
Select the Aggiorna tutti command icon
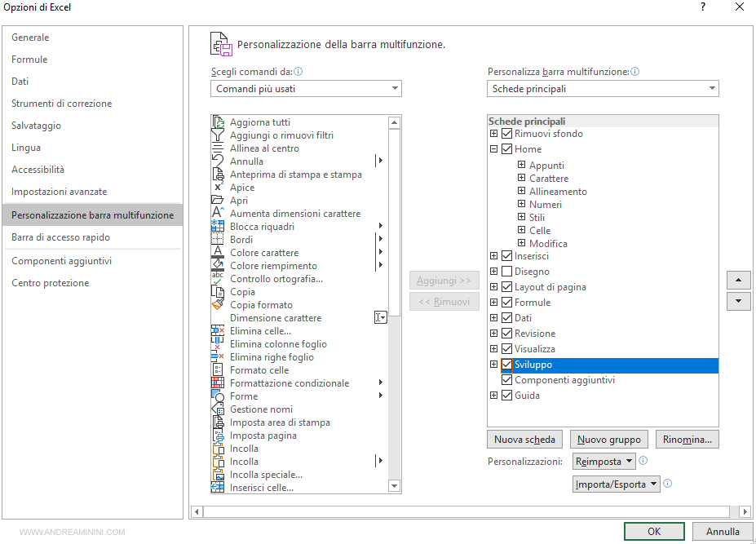coord(218,122)
